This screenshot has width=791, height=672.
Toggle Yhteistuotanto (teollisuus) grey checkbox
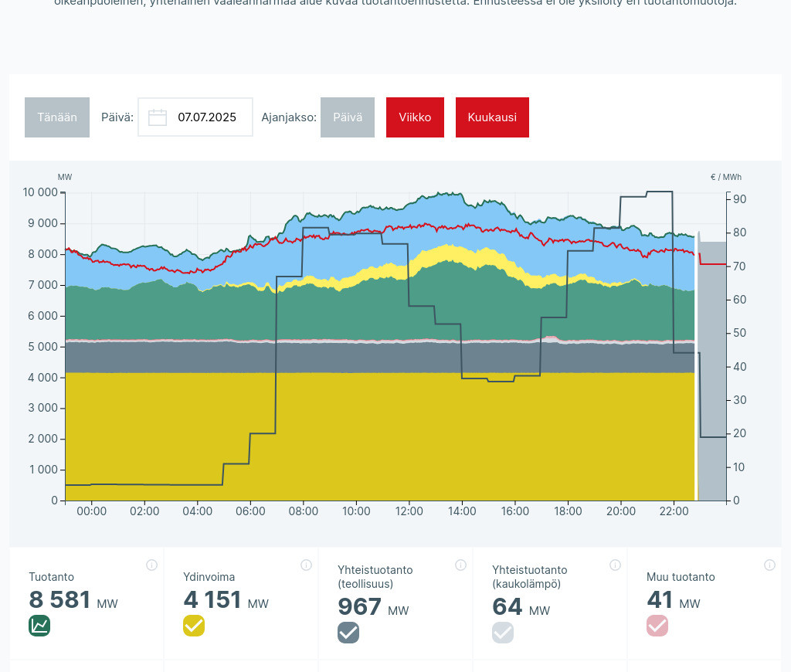348,633
